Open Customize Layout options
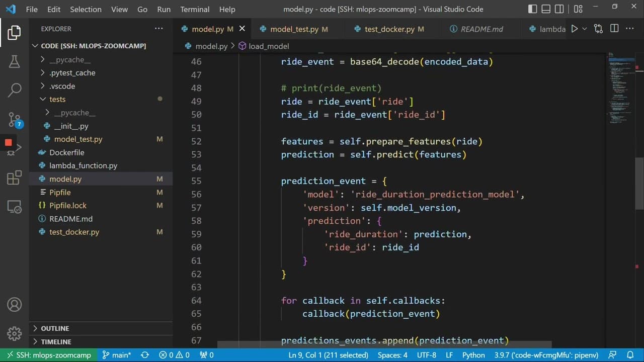Viewport: 644px width, 362px height. [x=578, y=9]
